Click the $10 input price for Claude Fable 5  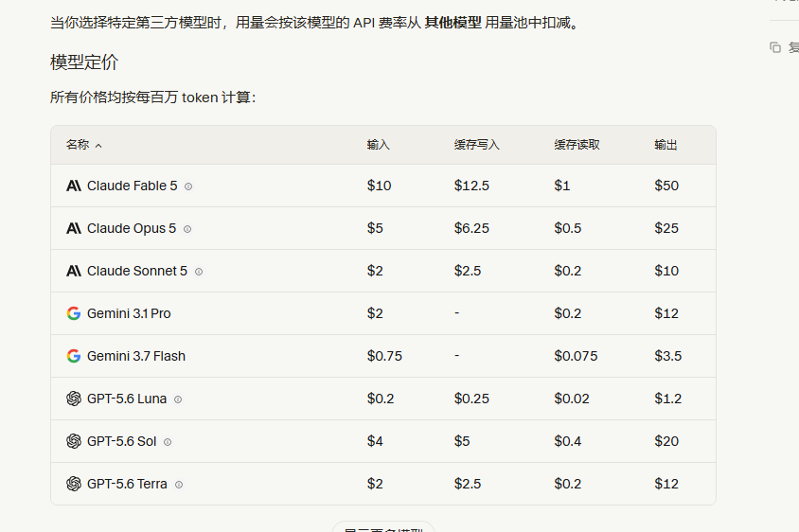[x=379, y=186]
